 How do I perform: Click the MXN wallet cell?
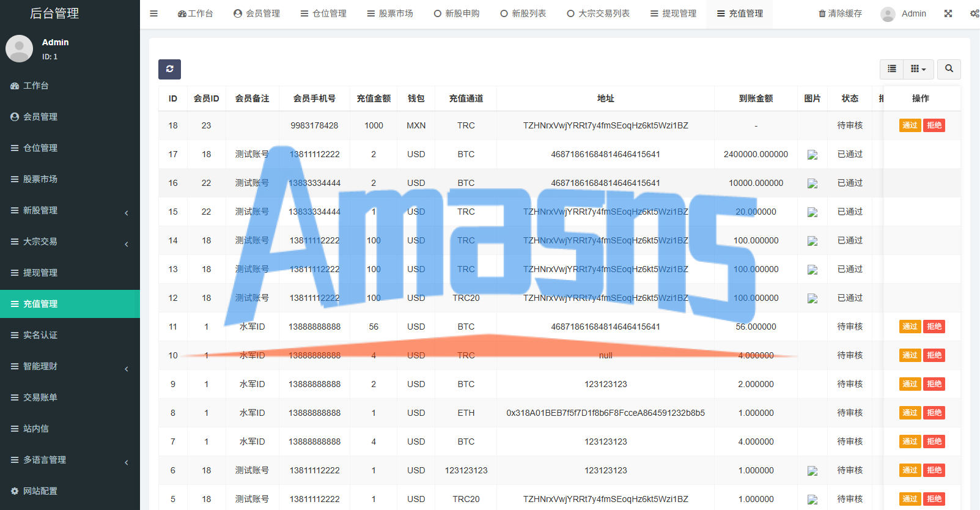(416, 125)
